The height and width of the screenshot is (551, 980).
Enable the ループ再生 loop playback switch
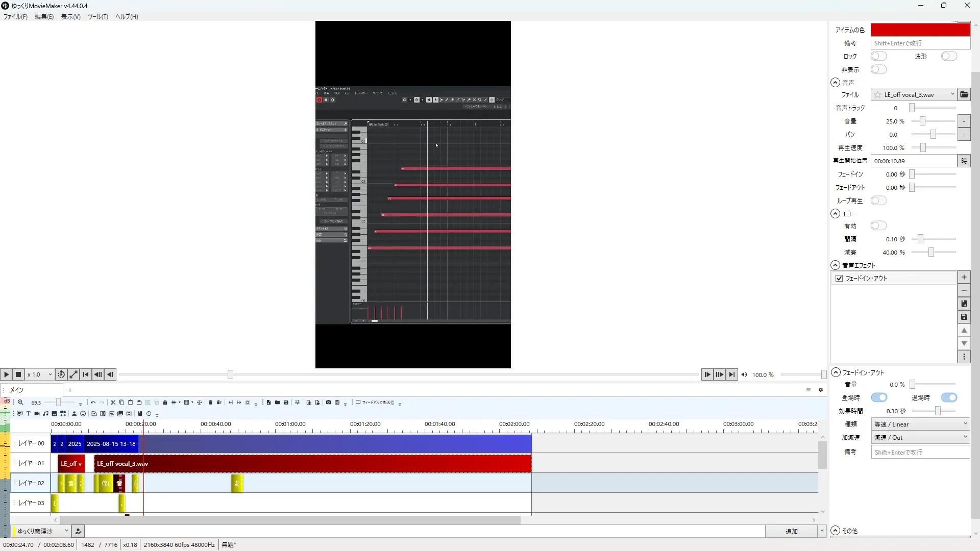[878, 201]
